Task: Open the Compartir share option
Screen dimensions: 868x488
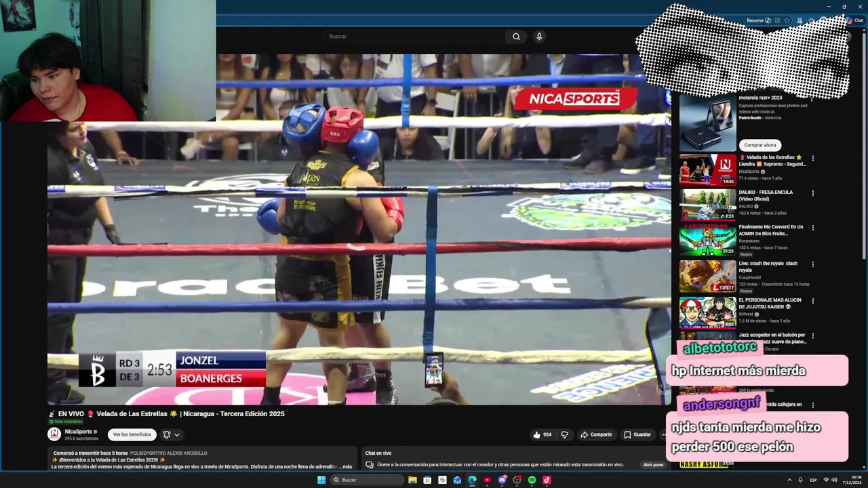Action: click(x=596, y=434)
